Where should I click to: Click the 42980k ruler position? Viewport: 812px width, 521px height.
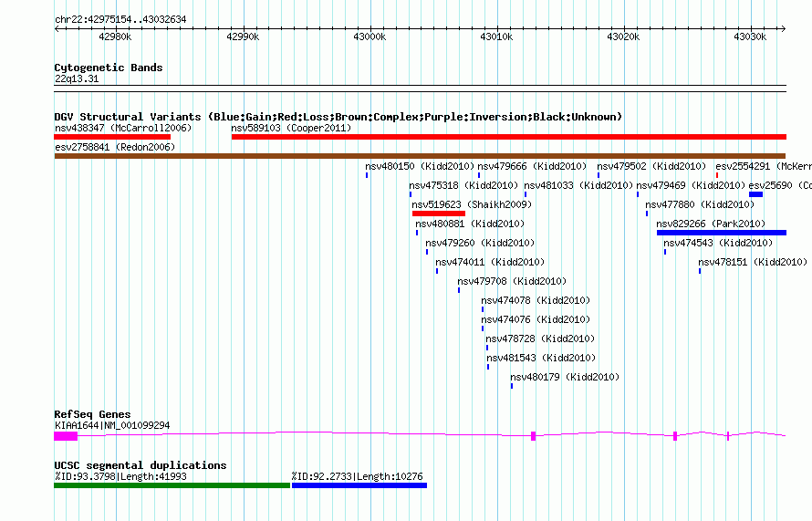click(x=115, y=36)
